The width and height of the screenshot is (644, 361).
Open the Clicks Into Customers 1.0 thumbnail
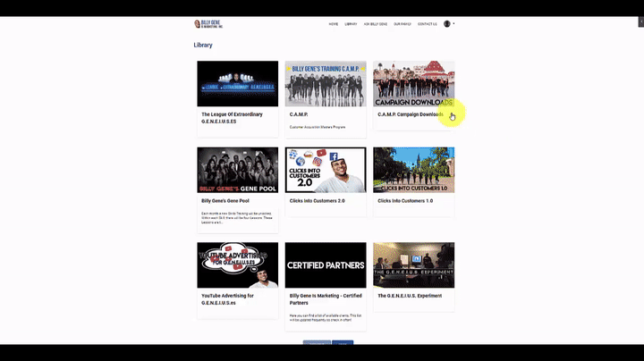[x=413, y=170]
